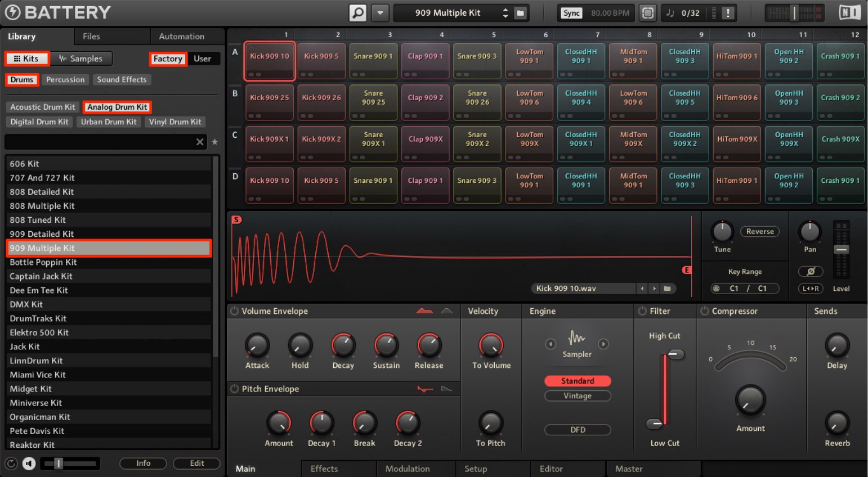868x477 pixels.
Task: Click the star favorites icon beside search field
Action: pyautogui.click(x=214, y=142)
